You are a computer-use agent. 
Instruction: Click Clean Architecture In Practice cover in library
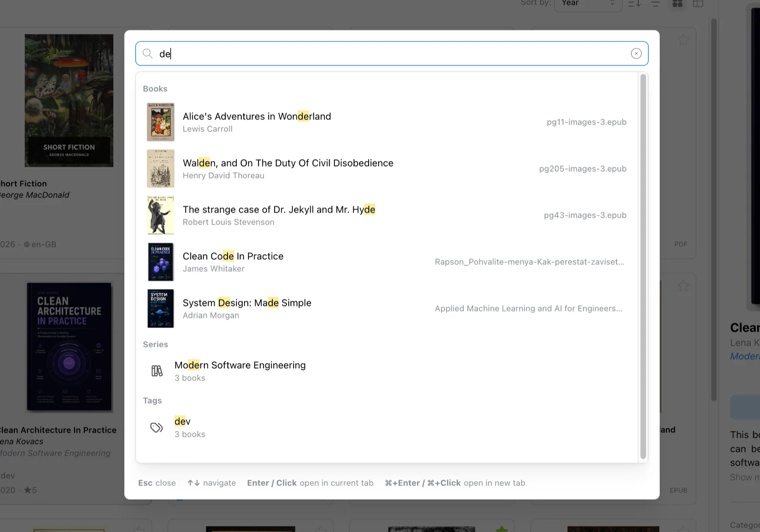tap(69, 347)
